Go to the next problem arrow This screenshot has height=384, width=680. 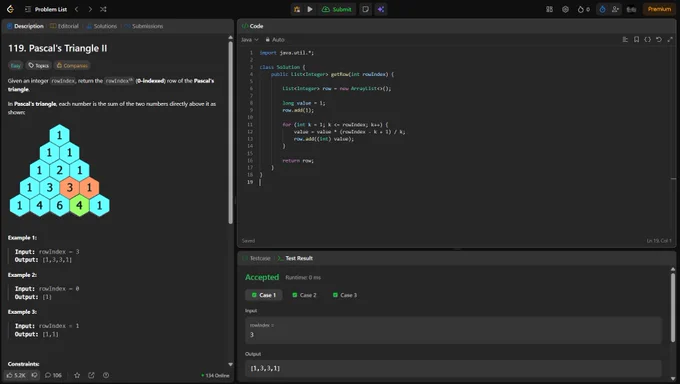point(90,9)
